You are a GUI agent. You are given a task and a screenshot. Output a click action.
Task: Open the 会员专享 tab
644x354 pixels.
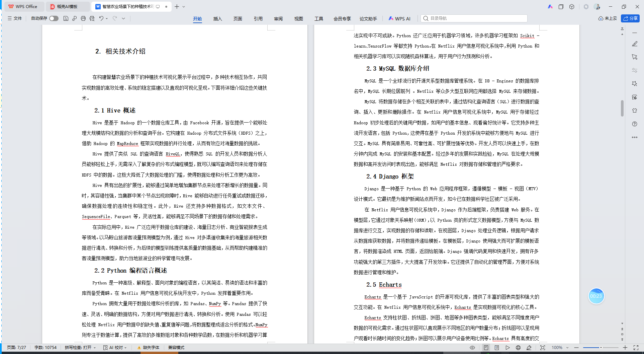342,19
